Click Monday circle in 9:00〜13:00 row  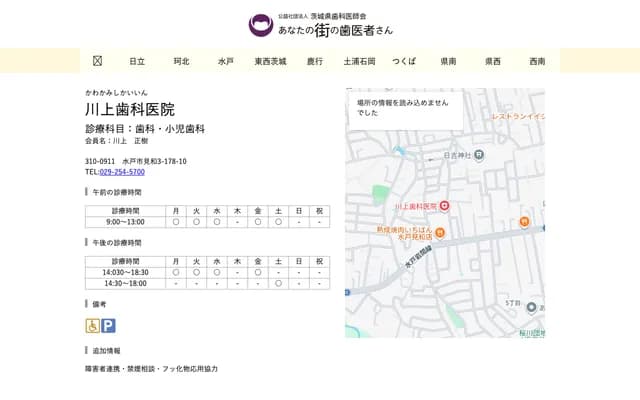[x=176, y=222]
